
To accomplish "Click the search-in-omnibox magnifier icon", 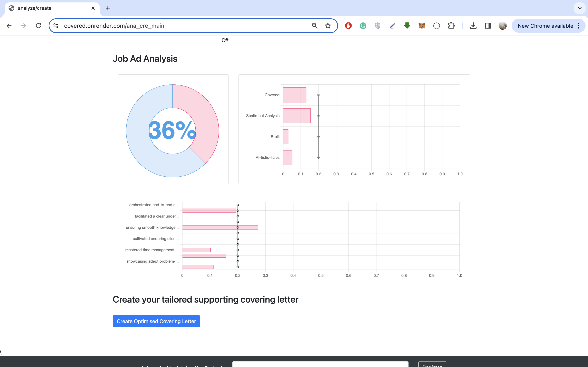I will coord(315,26).
